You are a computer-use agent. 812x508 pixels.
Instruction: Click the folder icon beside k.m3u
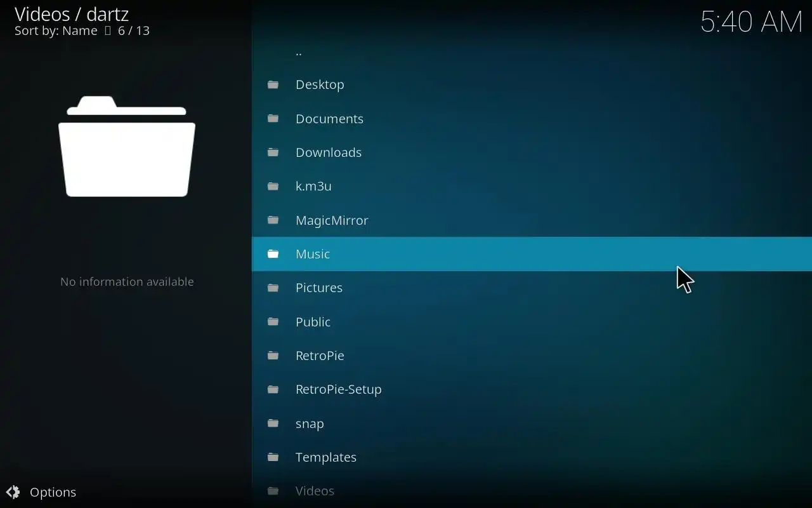273,187
